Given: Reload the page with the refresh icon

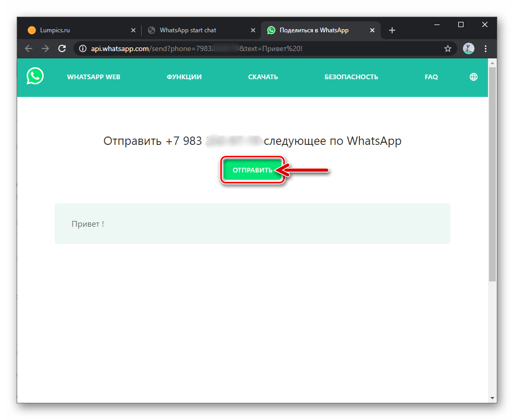Looking at the screenshot, I should coord(62,48).
